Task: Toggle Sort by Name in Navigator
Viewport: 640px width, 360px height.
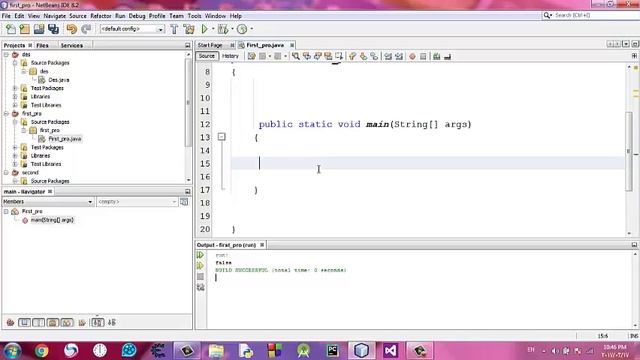Action: coord(97,322)
